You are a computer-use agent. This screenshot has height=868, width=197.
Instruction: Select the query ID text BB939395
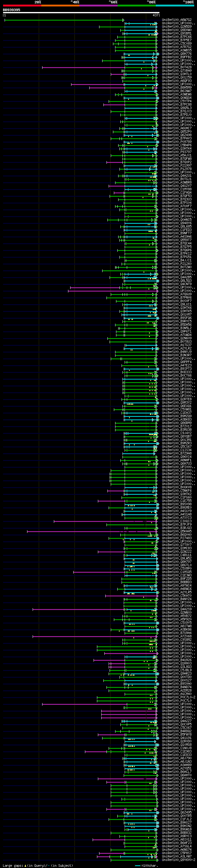(11, 10)
